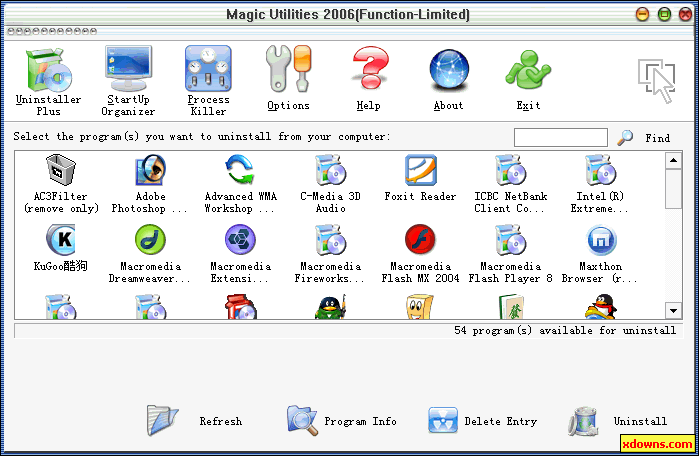Click the yellow cartoon face program icon
This screenshot has height=456, width=699.
tap(419, 307)
